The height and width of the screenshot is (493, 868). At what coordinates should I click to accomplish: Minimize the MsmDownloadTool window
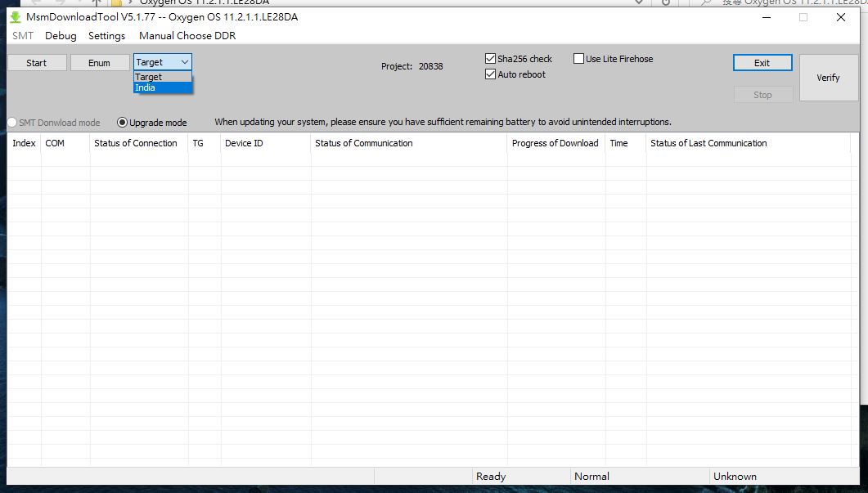(767, 17)
